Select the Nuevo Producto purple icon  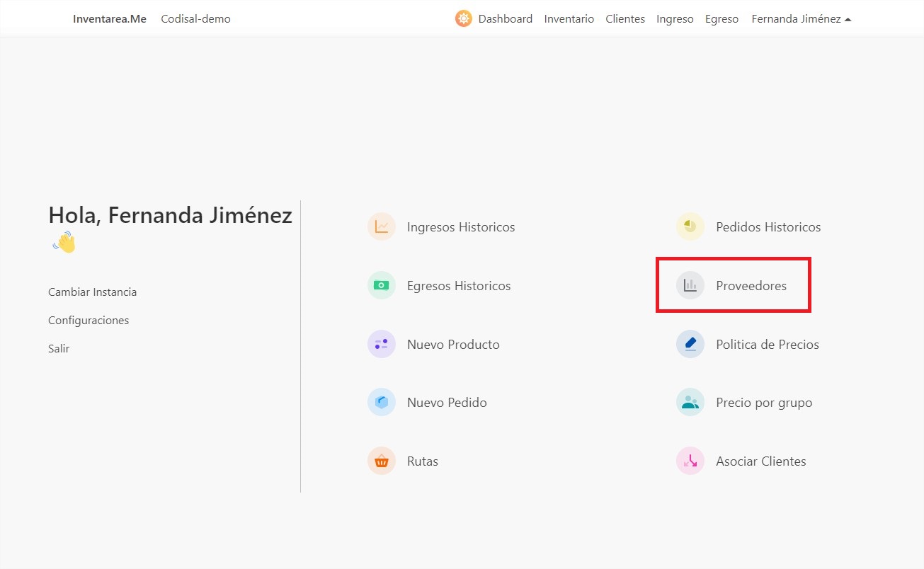[x=382, y=344]
